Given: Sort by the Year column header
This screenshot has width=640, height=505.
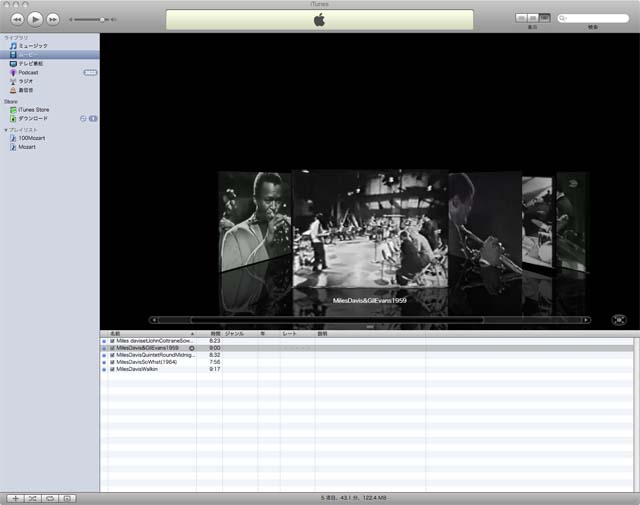Looking at the screenshot, I should [x=269, y=334].
